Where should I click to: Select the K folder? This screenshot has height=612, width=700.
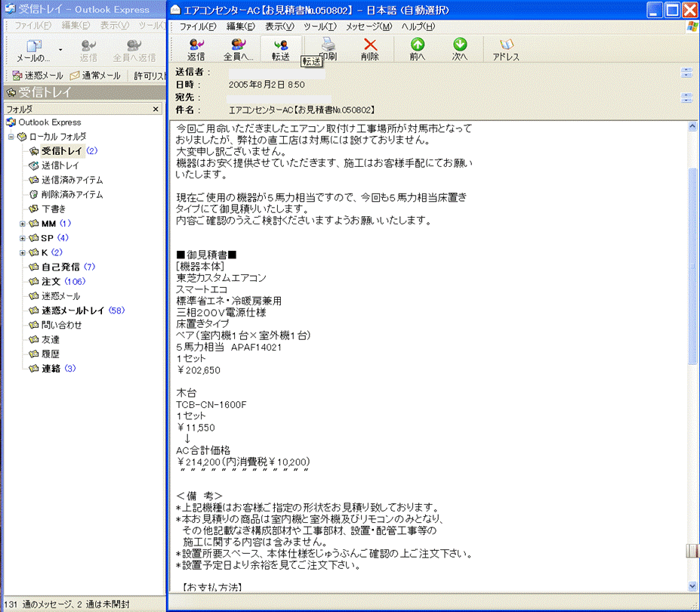click(x=45, y=252)
